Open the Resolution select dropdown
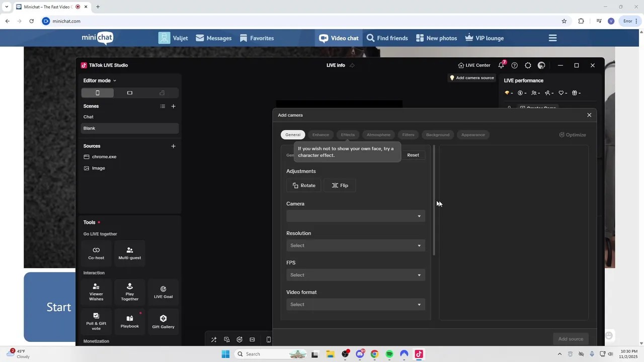The width and height of the screenshot is (644, 362). click(356, 245)
